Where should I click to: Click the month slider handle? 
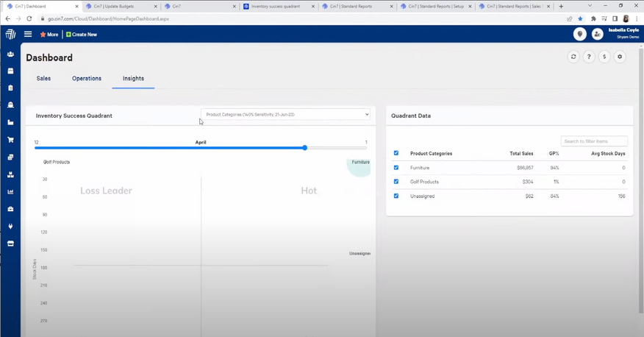click(304, 148)
